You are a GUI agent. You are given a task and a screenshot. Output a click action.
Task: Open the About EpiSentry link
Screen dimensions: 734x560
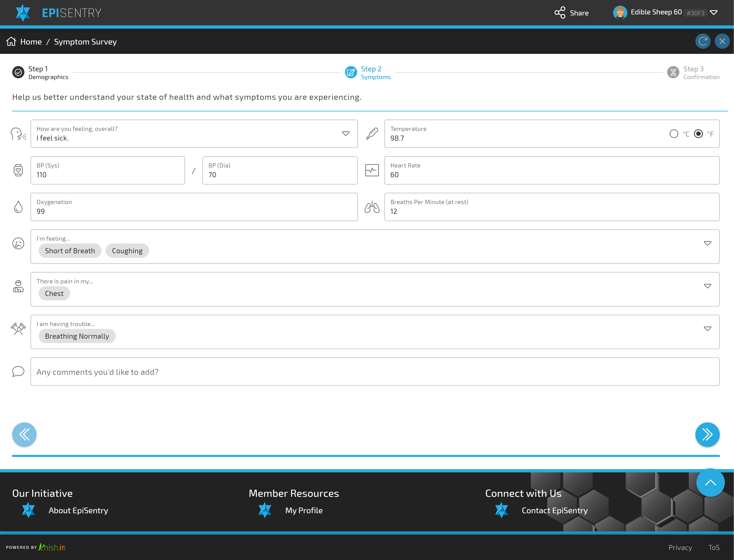78,510
